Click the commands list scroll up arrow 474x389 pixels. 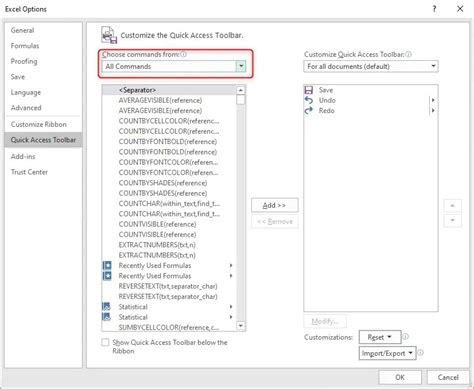(240, 90)
